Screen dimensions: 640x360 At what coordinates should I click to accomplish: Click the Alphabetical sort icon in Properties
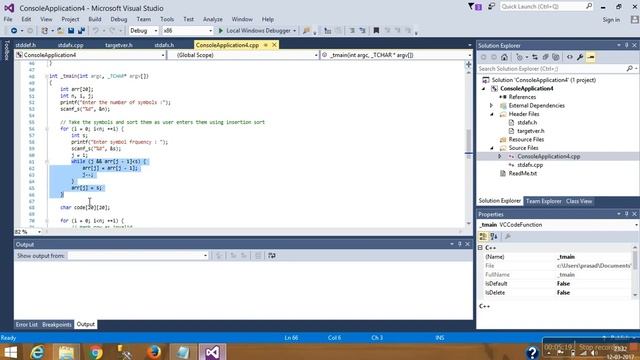point(494,236)
